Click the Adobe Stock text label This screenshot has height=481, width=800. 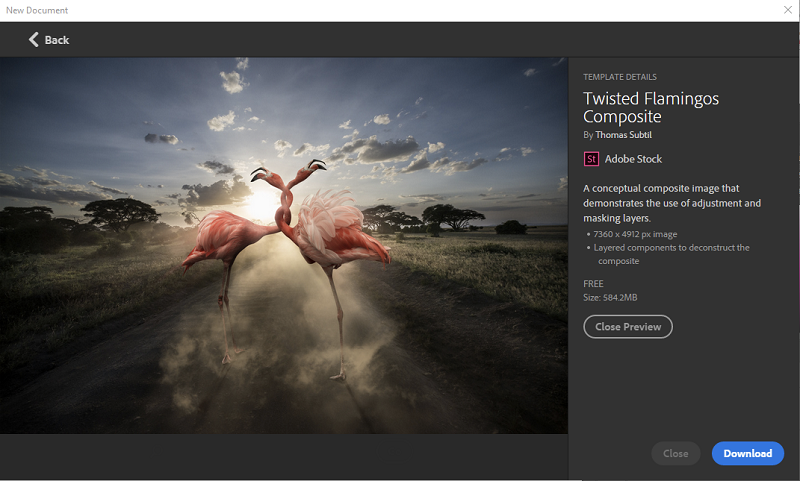point(633,159)
